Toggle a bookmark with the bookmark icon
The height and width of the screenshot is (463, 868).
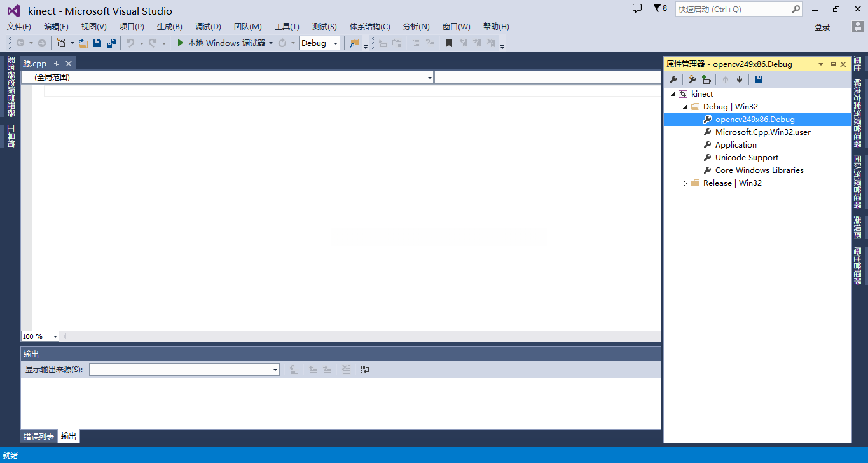click(449, 43)
